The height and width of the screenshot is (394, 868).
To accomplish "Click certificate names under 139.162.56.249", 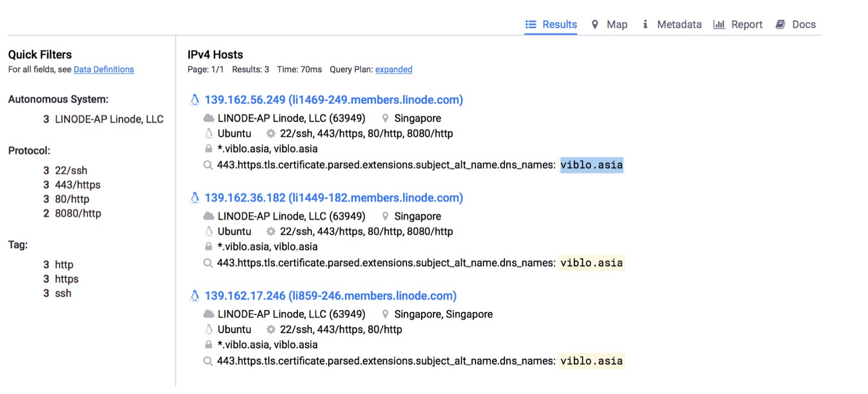I will tap(267, 149).
